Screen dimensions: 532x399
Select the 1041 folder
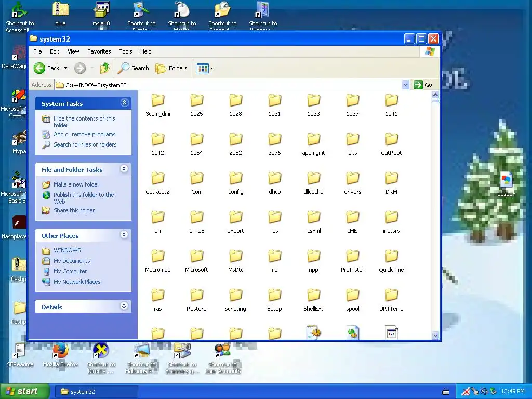coord(391,105)
